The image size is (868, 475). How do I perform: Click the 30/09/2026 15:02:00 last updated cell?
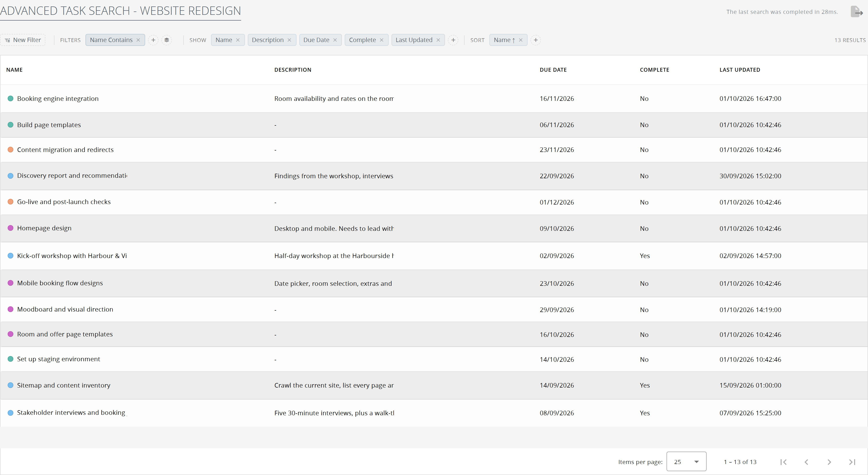(x=750, y=176)
